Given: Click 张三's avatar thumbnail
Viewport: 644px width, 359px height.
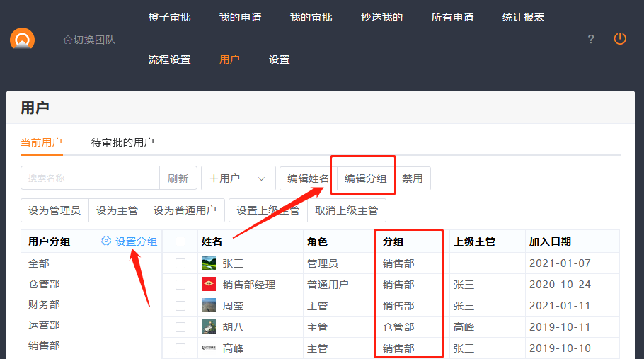Looking at the screenshot, I should (x=209, y=263).
